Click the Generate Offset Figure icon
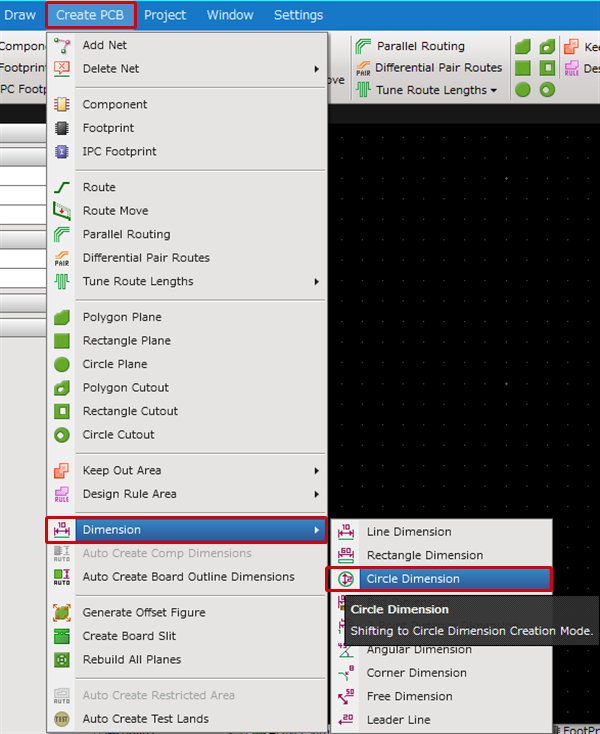Screen dimensions: 600x734 click(62, 612)
